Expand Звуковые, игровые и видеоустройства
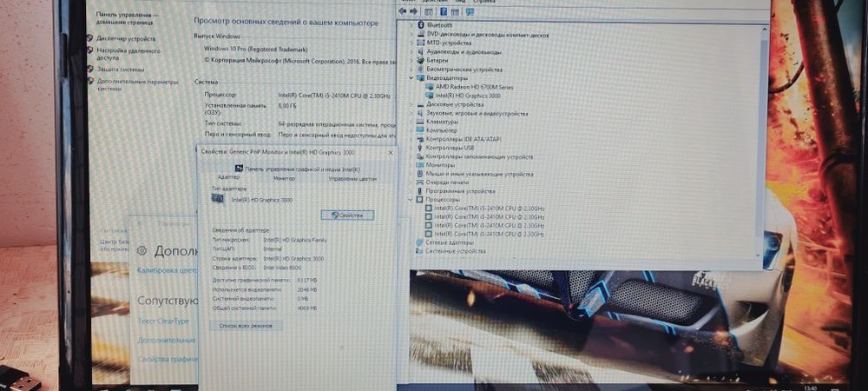 (411, 113)
